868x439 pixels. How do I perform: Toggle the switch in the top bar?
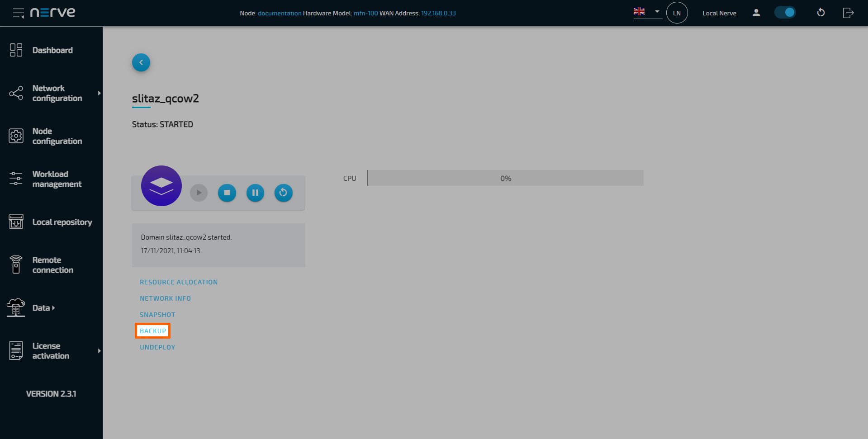point(785,12)
